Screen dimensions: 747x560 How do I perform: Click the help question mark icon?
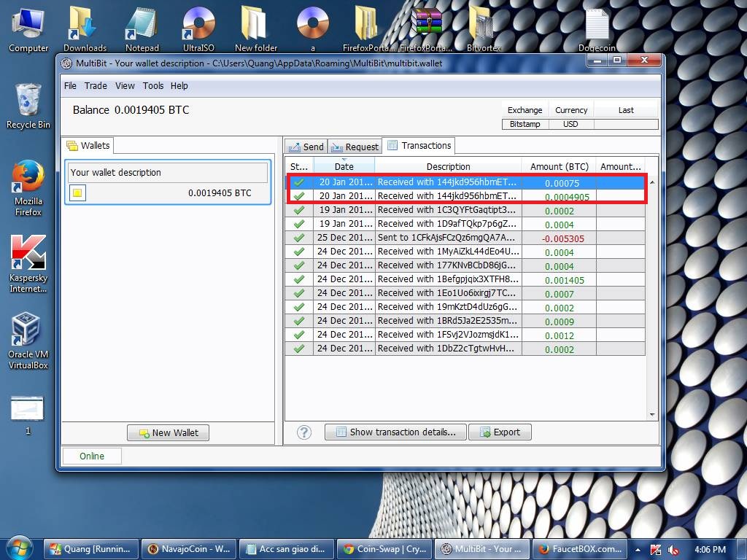tap(304, 432)
